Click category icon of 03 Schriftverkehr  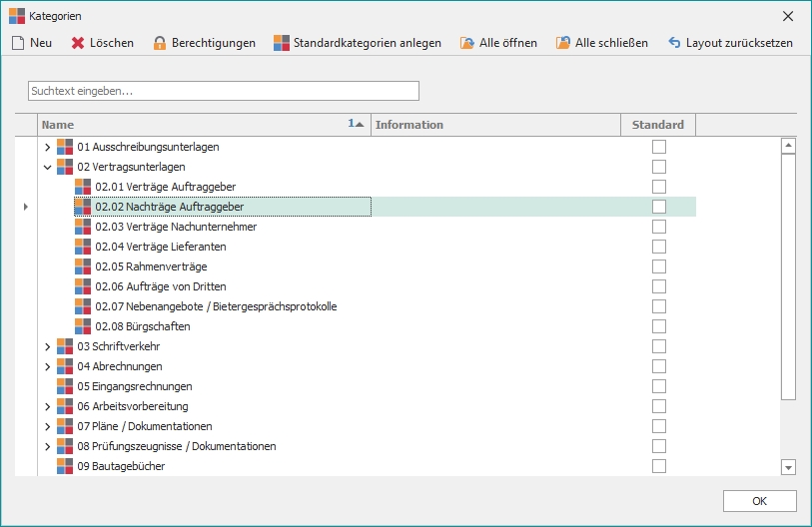tap(65, 346)
